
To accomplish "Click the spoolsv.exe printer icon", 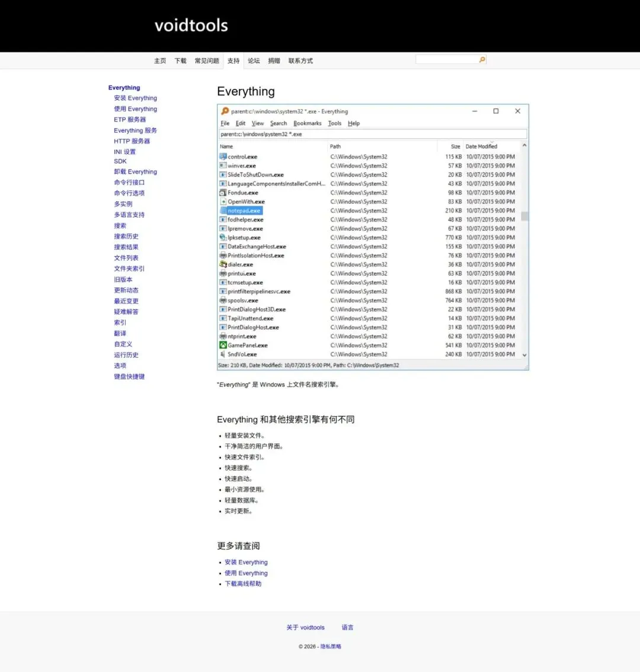I will pos(223,300).
